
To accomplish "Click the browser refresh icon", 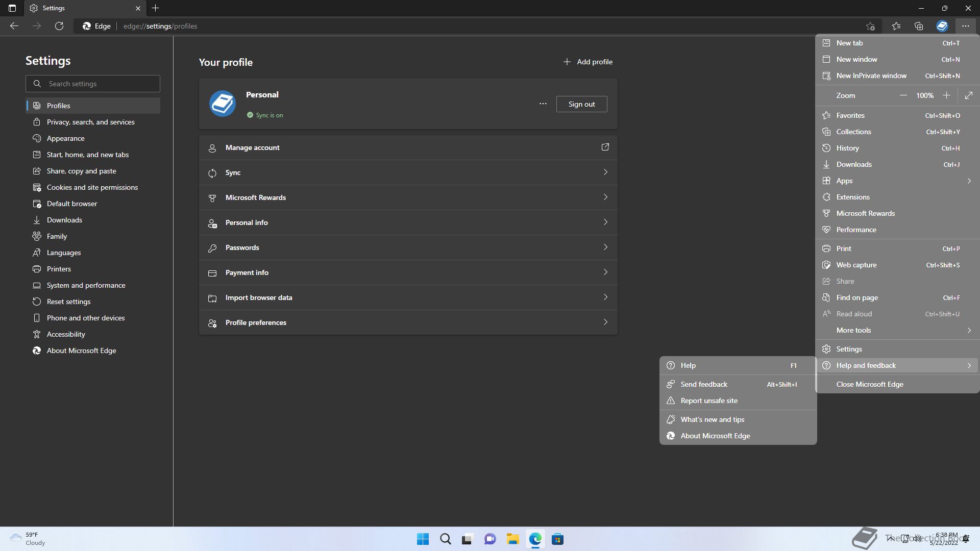I will pos(59,26).
